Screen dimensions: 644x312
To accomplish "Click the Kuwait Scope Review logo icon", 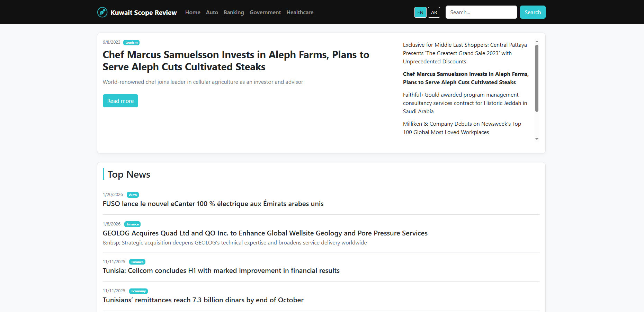I will tap(102, 12).
